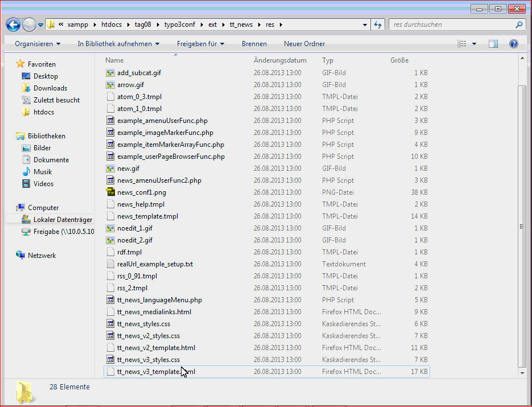The height and width of the screenshot is (407, 532).
Task: Expand the arrow after res breadcrumb
Action: pos(281,25)
